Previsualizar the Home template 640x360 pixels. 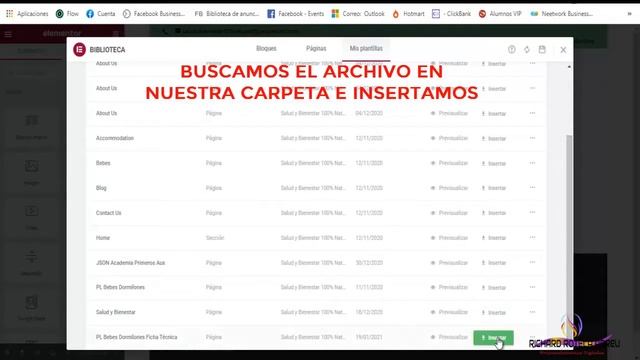pos(449,238)
